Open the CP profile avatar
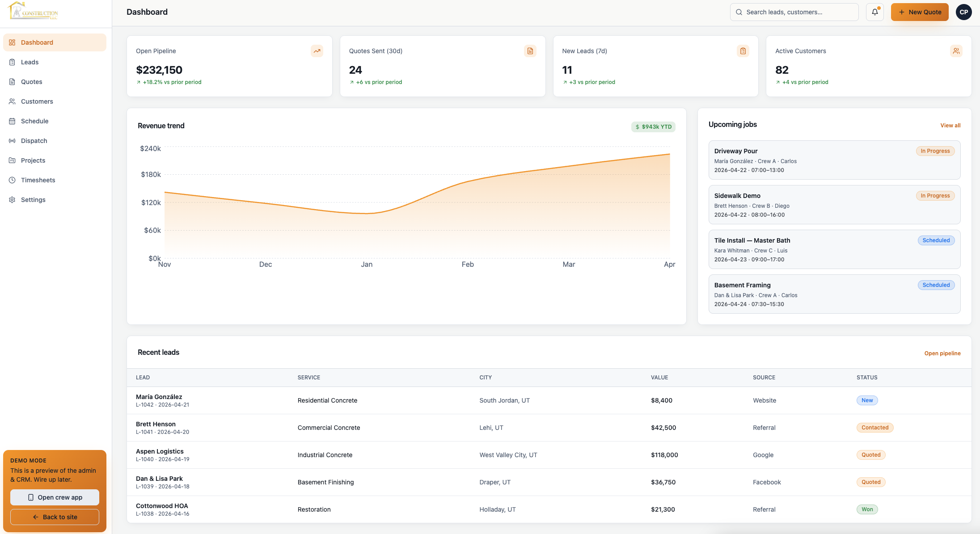Viewport: 980px width, 534px height. coord(963,12)
